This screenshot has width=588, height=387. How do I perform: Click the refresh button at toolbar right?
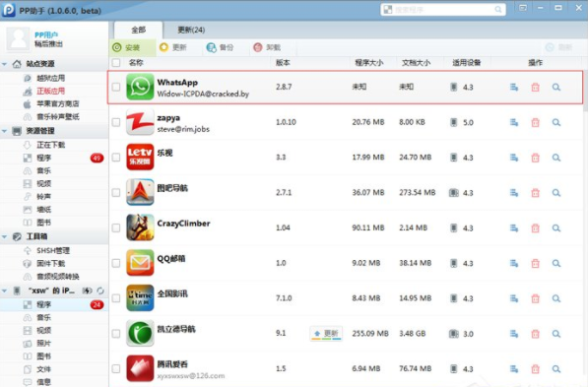click(x=559, y=47)
